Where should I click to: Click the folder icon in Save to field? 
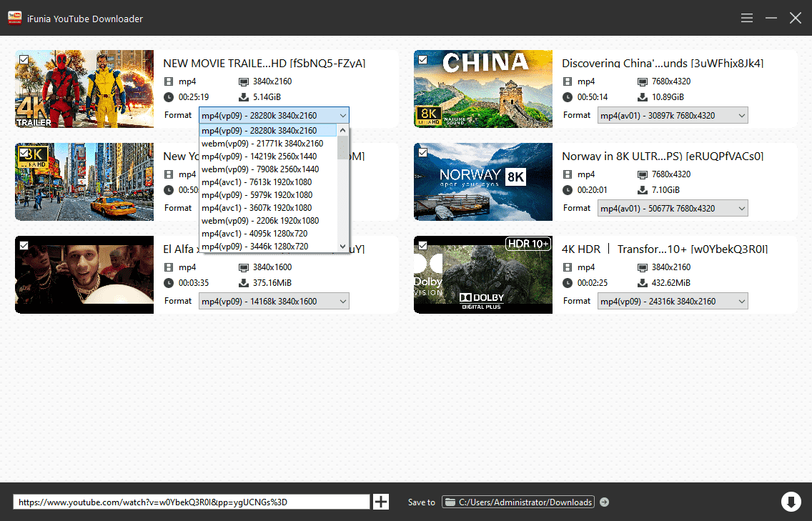click(450, 502)
